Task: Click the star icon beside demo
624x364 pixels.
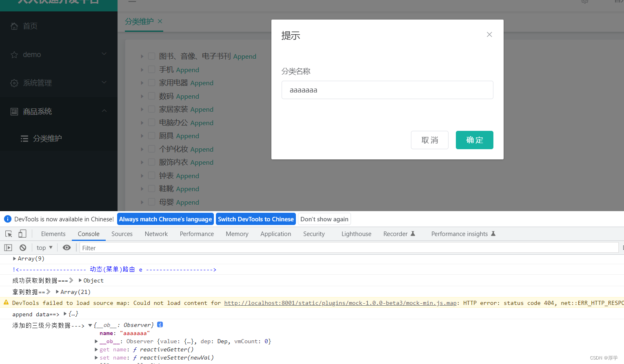Action: click(x=14, y=55)
